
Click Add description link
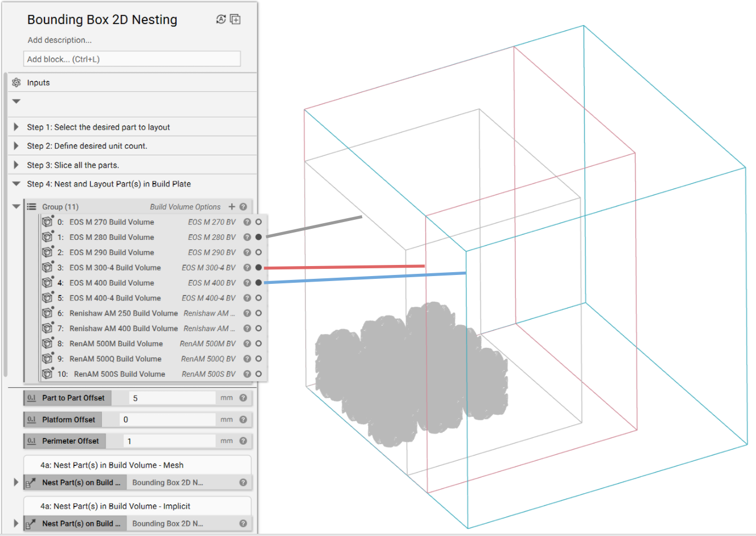(x=60, y=40)
